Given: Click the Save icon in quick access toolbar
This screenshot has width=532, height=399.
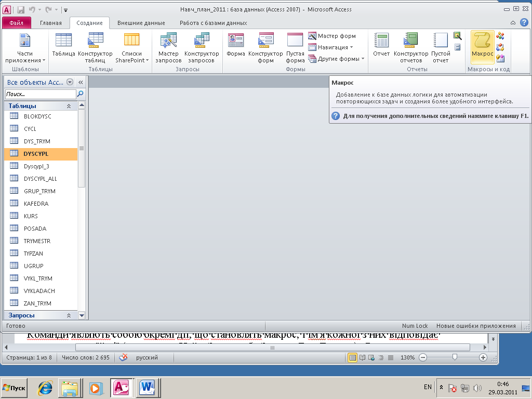Looking at the screenshot, I should click(21, 10).
